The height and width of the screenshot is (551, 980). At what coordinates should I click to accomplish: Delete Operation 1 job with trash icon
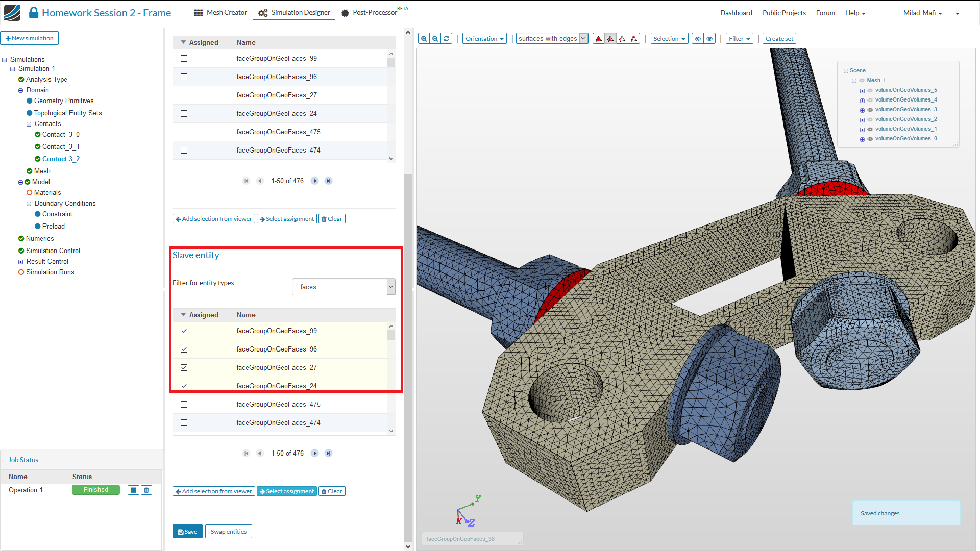[146, 490]
